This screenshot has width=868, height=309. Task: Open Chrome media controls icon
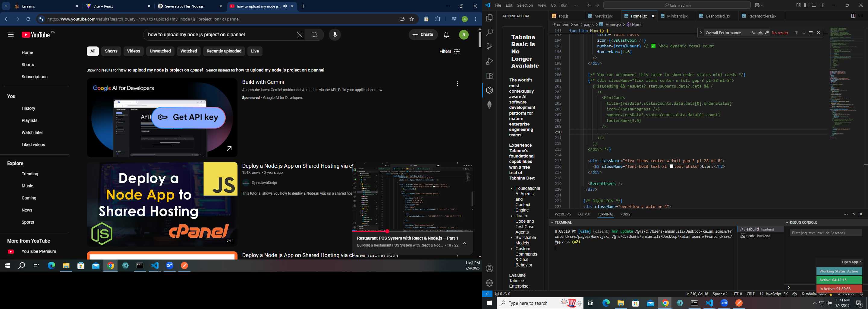(x=454, y=19)
